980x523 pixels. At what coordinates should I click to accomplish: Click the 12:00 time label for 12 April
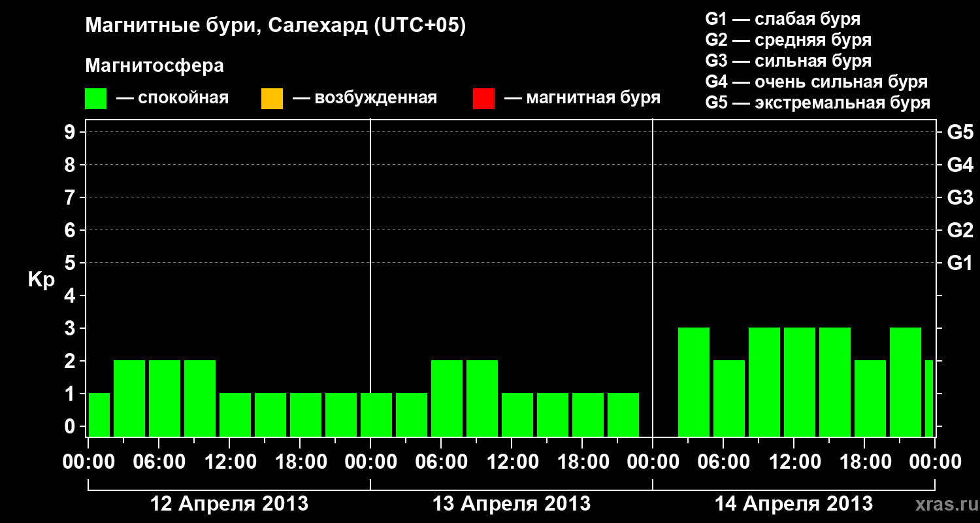click(229, 462)
